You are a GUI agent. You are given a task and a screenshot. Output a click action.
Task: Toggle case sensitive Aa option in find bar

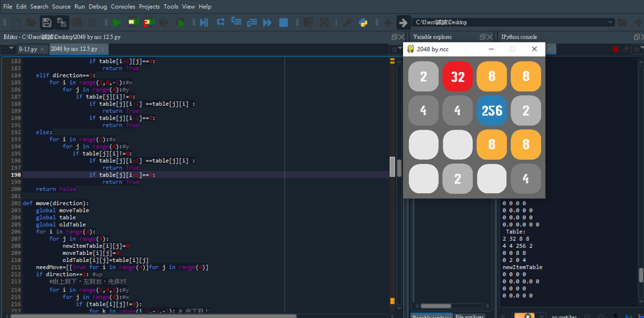pyautogui.click(x=629, y=317)
